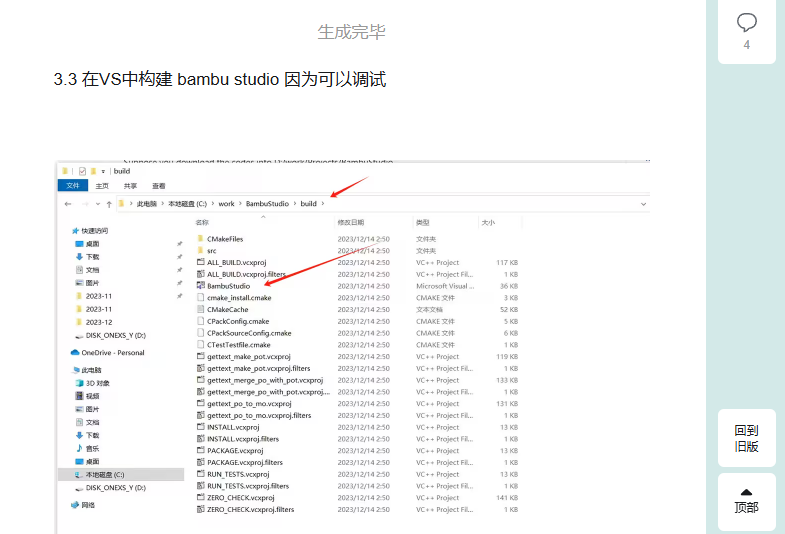Select INSTALL.vcxproj file
785x534 pixels.
click(x=233, y=427)
